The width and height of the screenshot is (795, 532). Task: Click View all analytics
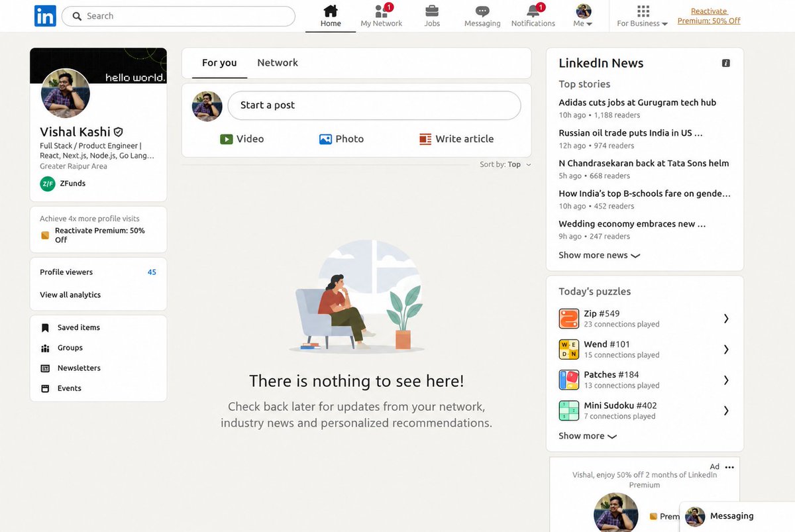tap(70, 295)
